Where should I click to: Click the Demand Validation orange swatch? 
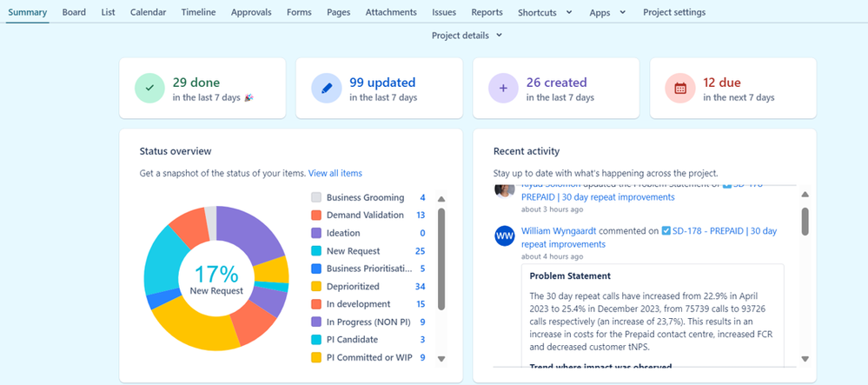point(316,216)
